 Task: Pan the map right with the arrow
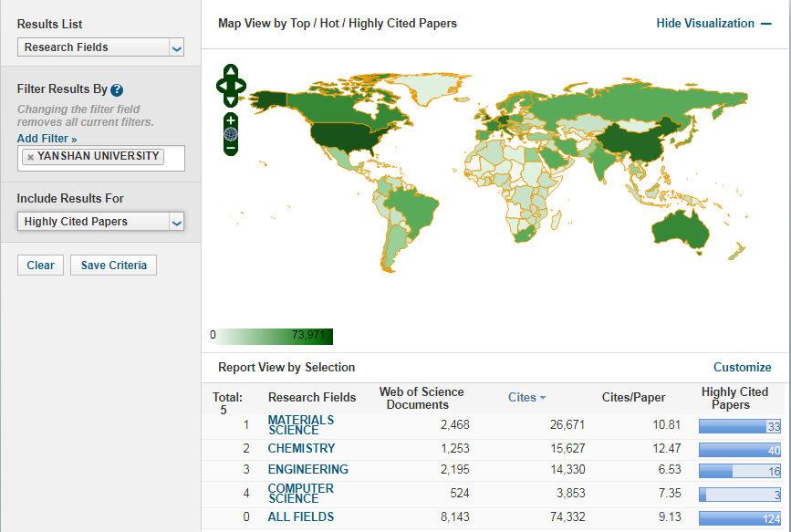pyautogui.click(x=242, y=86)
